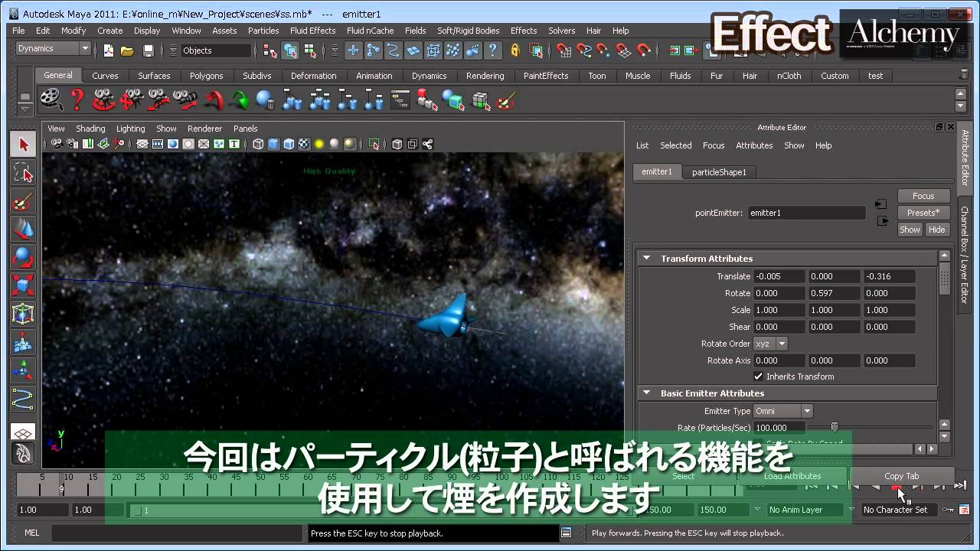Viewport: 980px width, 551px height.
Task: Open the Fluid Effects menu
Action: tap(312, 31)
